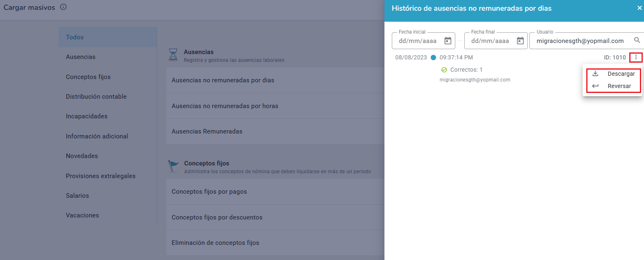Click the Cargar masivos page title
The height and width of the screenshot is (260, 644).
[x=29, y=7]
